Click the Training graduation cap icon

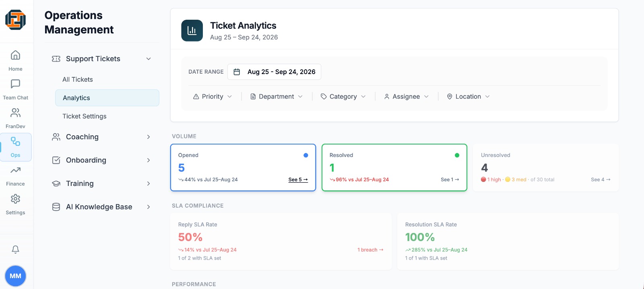56,184
